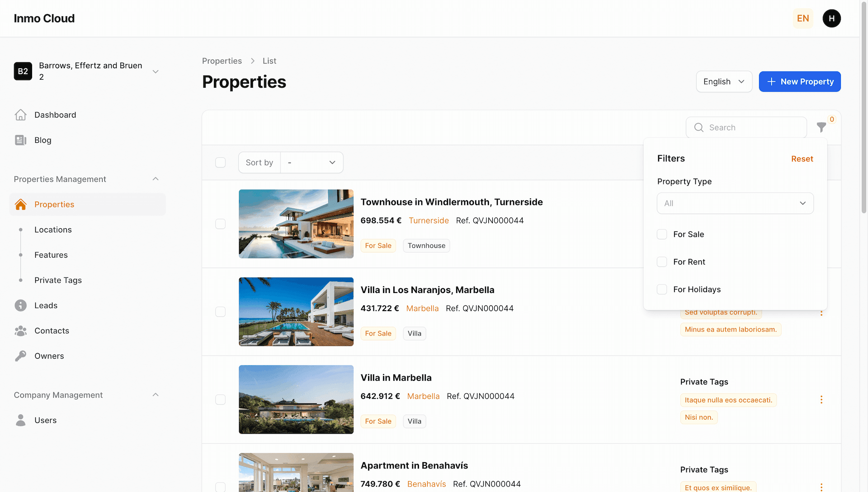Open Features submenu item
868x492 pixels.
click(51, 255)
